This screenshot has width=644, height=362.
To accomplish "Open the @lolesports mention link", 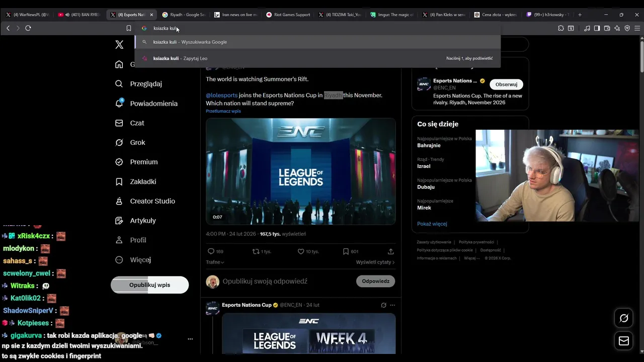I will tap(221, 95).
